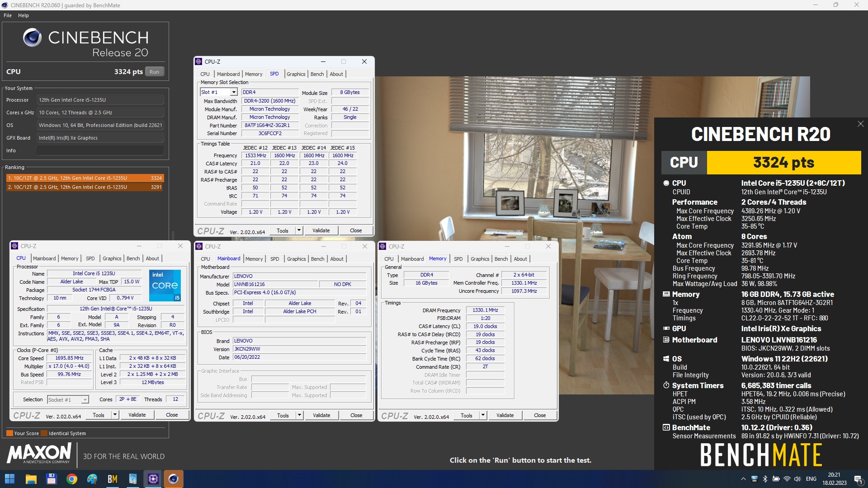Image resolution: width=868 pixels, height=488 pixels.
Task: Show hidden system tray icons
Action: click(x=743, y=479)
